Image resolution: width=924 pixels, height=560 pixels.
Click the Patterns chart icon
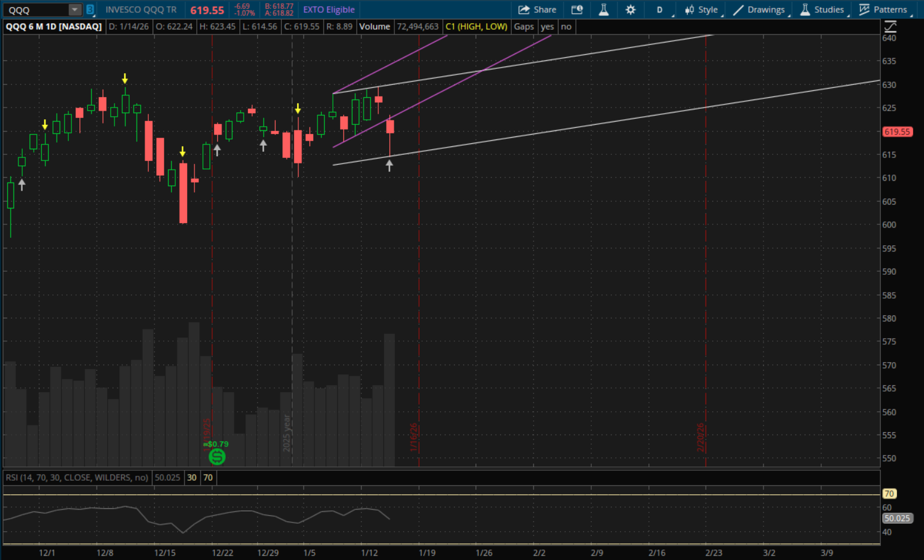pyautogui.click(x=864, y=10)
